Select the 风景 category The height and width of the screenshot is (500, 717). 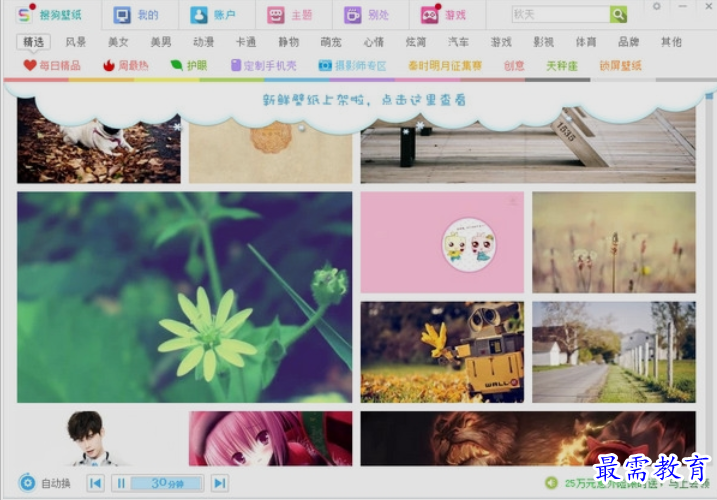[76, 42]
